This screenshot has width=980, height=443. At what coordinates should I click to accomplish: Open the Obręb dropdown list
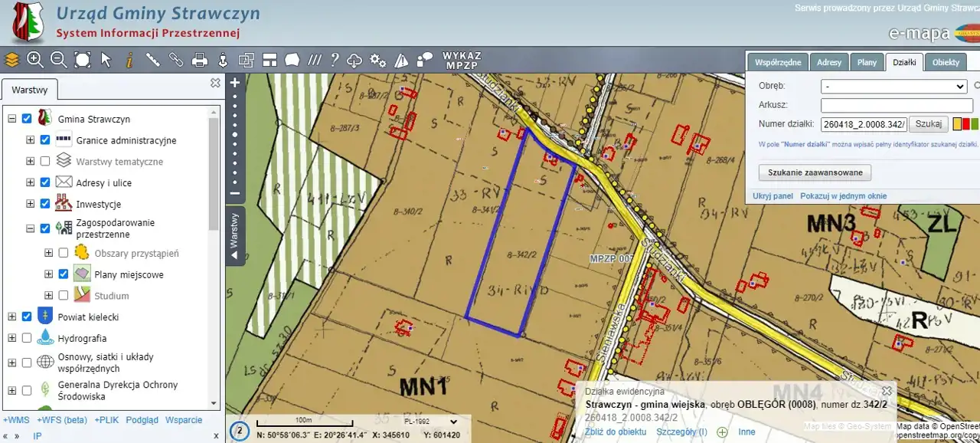click(x=893, y=87)
